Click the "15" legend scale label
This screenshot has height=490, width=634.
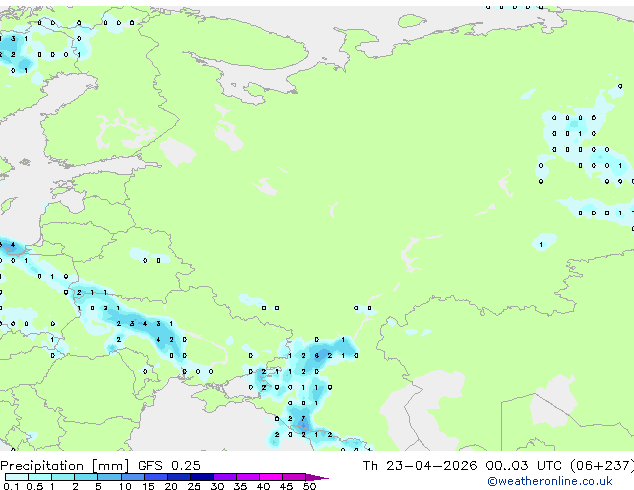(148, 486)
